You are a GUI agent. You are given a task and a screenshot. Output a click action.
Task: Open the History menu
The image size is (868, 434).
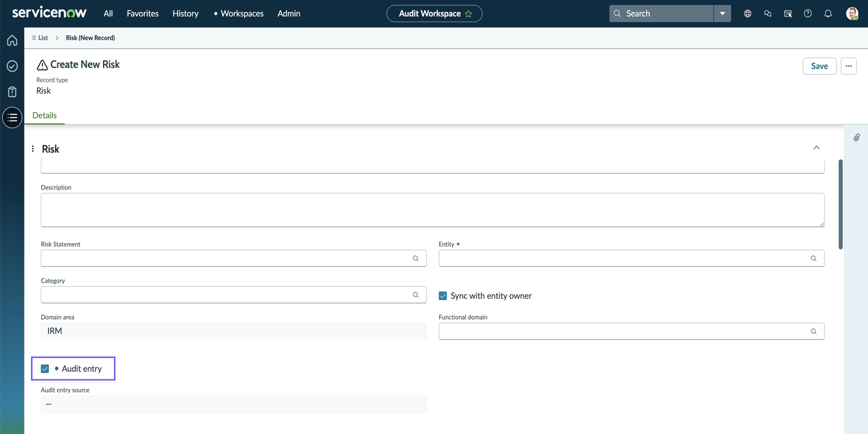pos(186,14)
